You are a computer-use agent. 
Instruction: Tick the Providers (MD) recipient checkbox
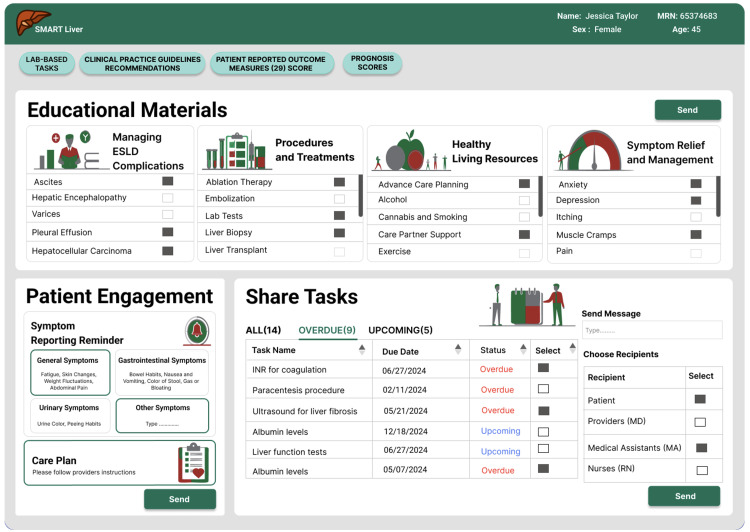coord(700,422)
